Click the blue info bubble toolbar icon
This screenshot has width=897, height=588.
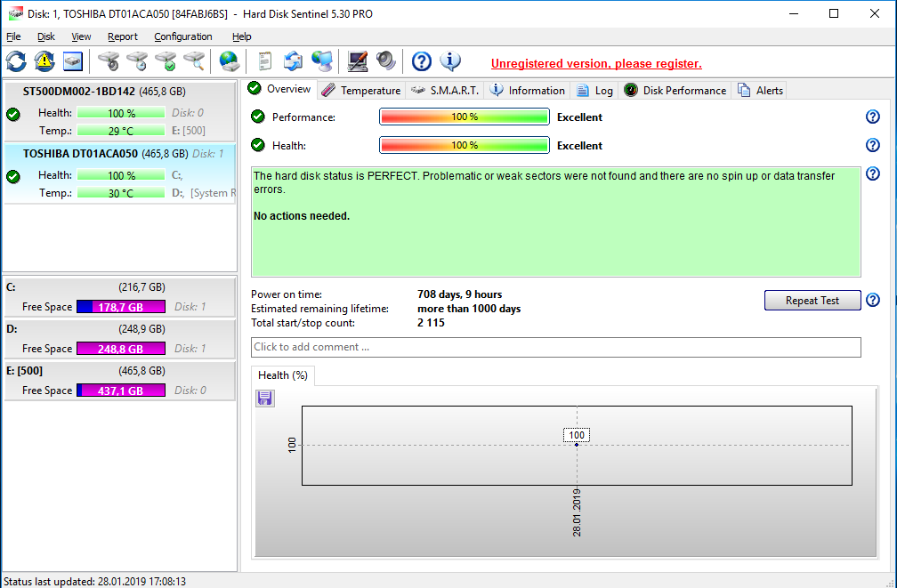[x=450, y=61]
